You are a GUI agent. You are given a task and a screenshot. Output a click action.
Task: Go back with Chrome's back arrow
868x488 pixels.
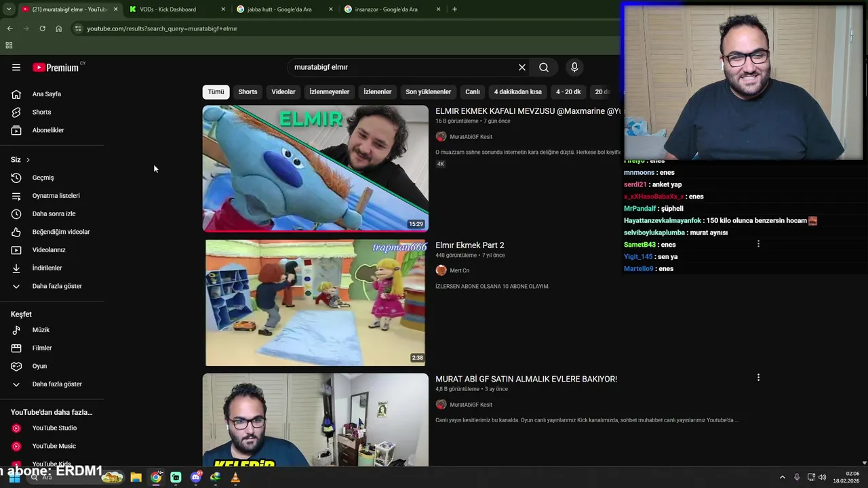coord(9,28)
